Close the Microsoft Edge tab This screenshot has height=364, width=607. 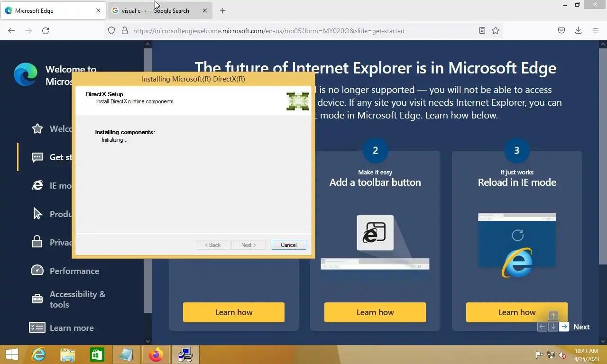[x=98, y=10]
